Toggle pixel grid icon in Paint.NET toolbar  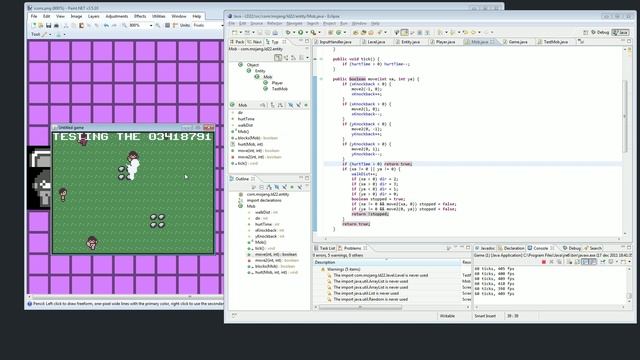(167, 25)
